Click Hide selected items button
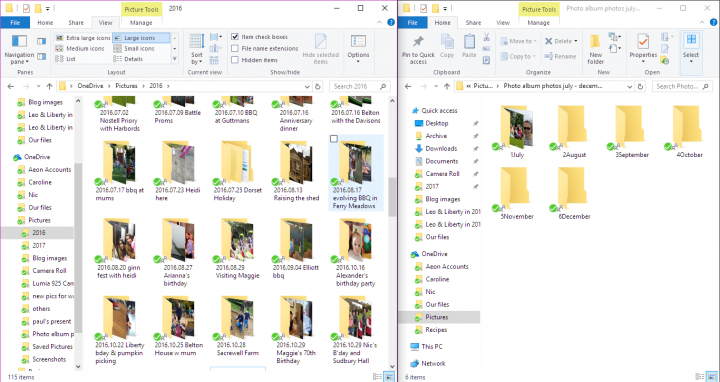Screen dimensions: 720x382 321,49
